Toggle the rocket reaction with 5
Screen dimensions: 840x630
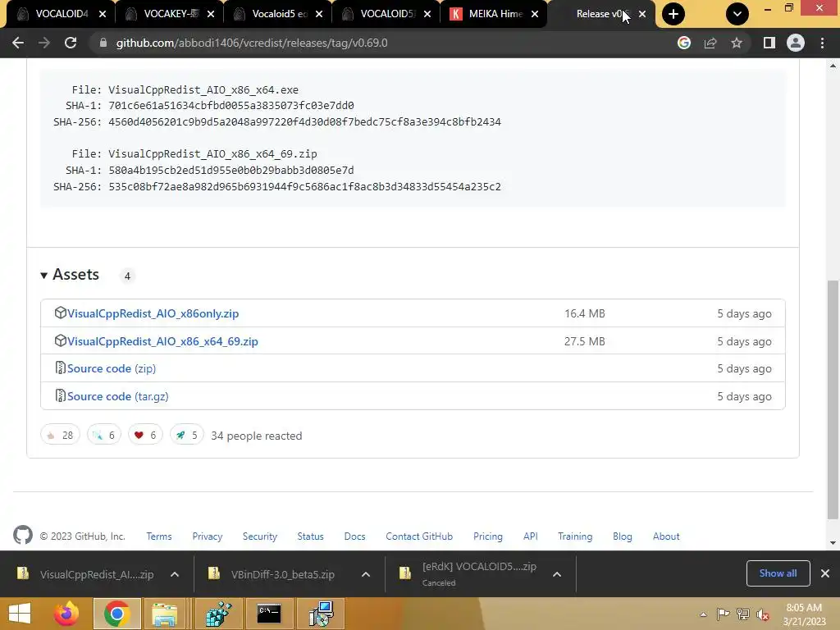tap(186, 435)
